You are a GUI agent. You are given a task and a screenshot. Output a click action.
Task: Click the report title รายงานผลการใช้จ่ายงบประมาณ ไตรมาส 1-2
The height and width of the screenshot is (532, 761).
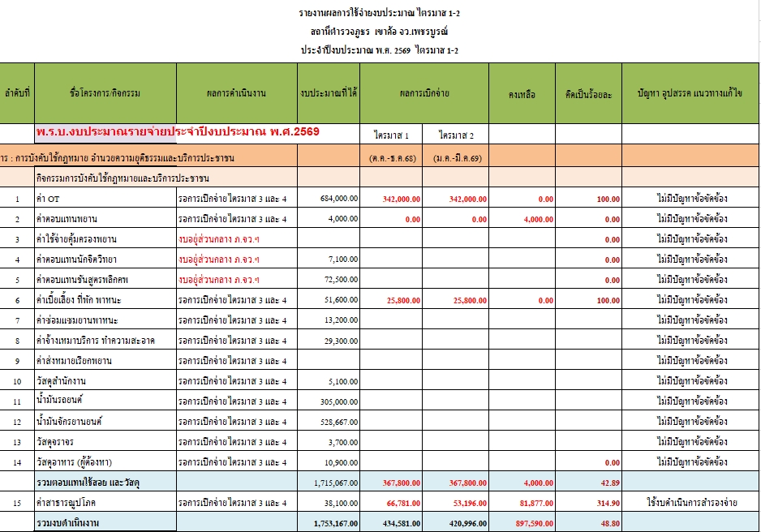pyautogui.click(x=380, y=13)
